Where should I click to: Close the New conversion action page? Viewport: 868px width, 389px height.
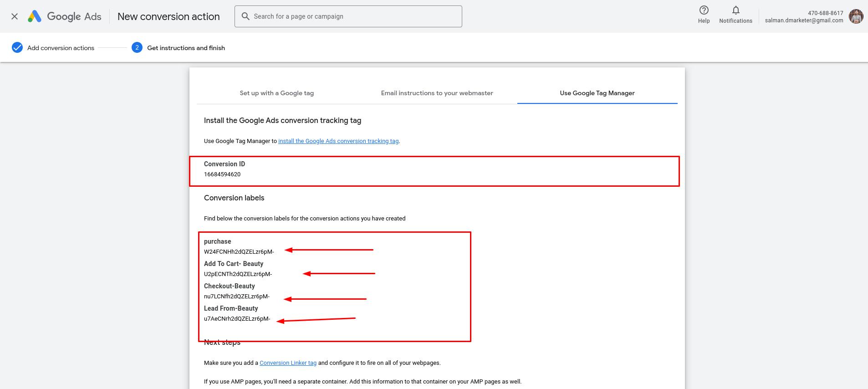[15, 16]
